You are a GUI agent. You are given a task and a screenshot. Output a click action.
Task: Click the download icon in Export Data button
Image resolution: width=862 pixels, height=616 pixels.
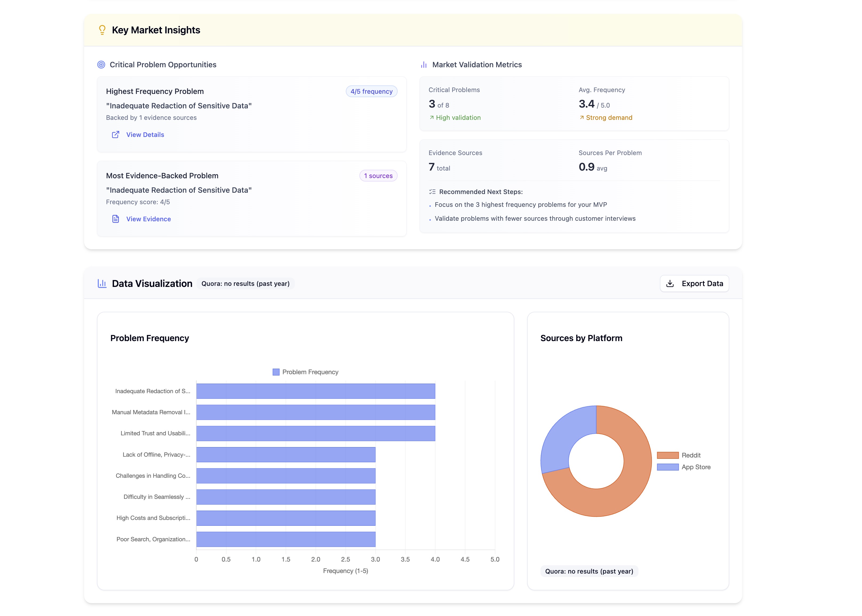tap(670, 283)
